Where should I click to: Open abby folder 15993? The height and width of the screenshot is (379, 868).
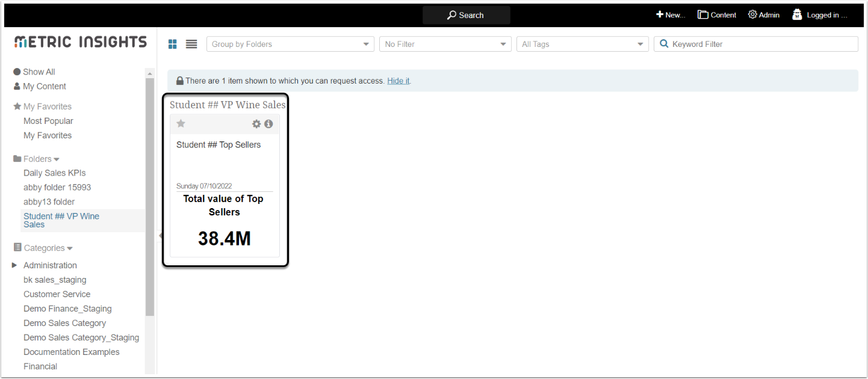tap(57, 187)
